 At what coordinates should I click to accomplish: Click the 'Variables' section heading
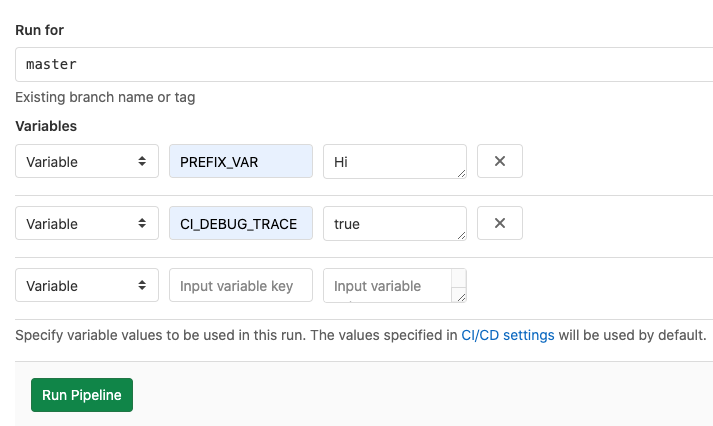click(x=46, y=127)
